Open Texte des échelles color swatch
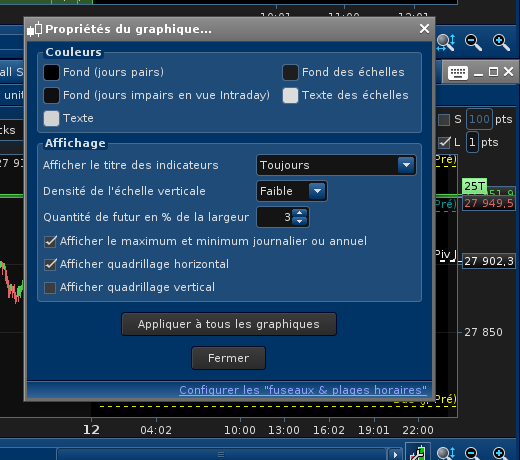This screenshot has height=460, width=520. [x=290, y=95]
